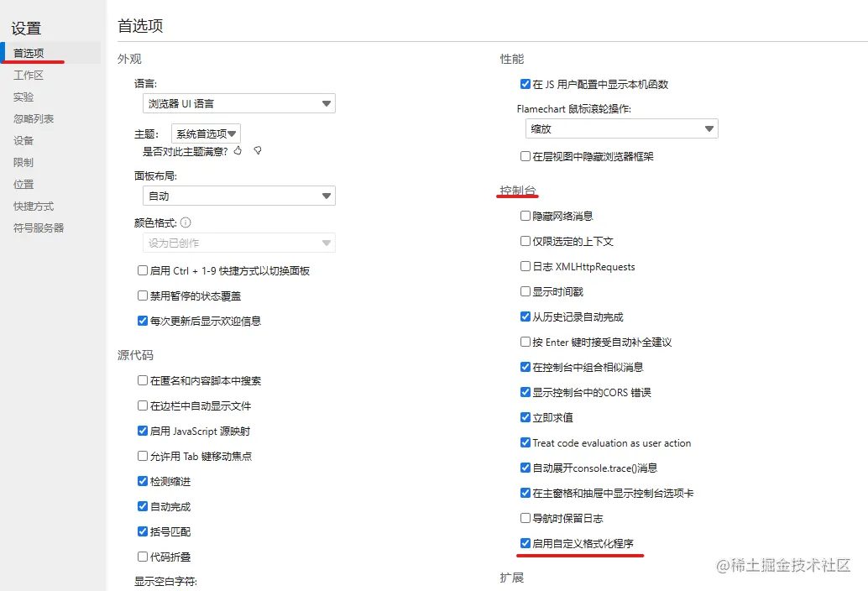Open the 主题 dropdown showing 系统首选项
The width and height of the screenshot is (868, 591).
tap(206, 133)
